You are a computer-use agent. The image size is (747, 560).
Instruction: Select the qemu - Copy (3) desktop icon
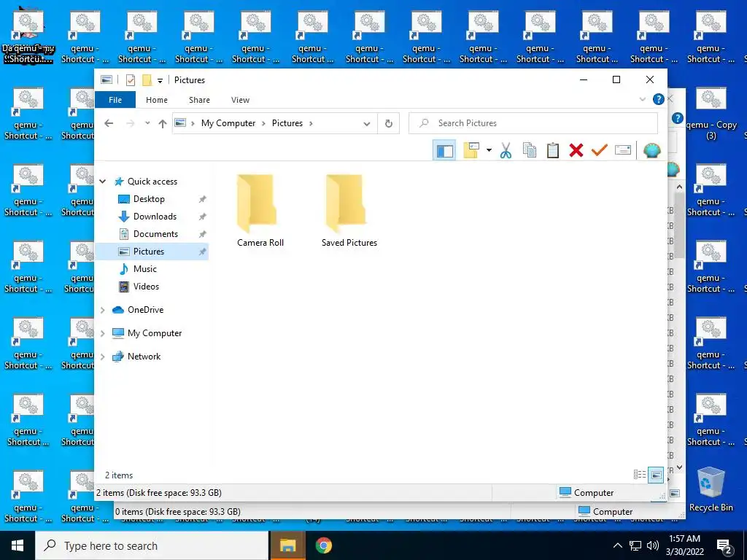pyautogui.click(x=711, y=114)
